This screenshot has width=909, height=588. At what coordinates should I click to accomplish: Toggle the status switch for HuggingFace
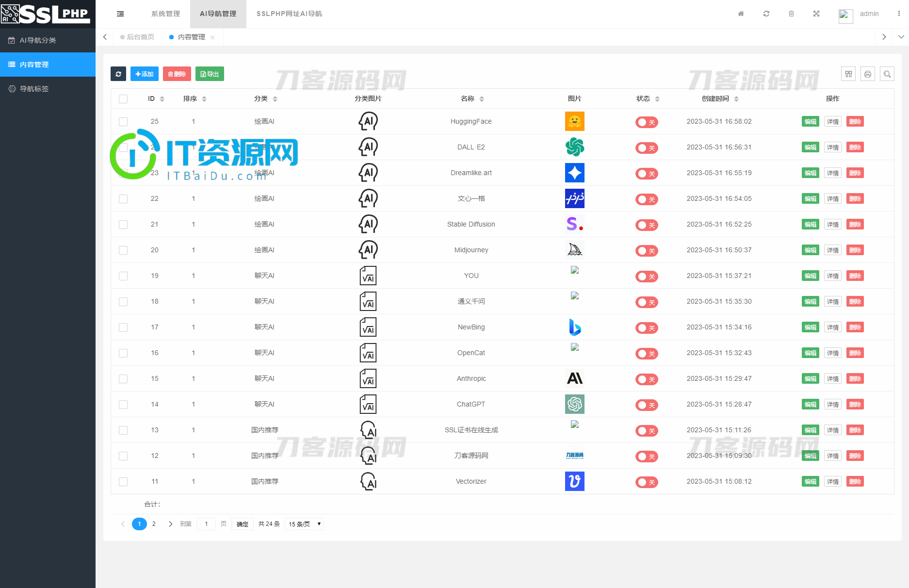point(647,122)
